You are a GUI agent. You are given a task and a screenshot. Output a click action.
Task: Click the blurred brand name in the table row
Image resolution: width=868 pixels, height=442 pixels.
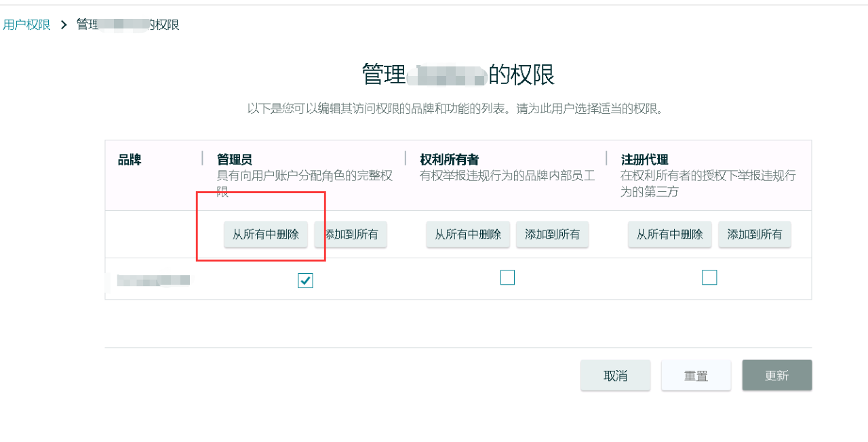(153, 280)
